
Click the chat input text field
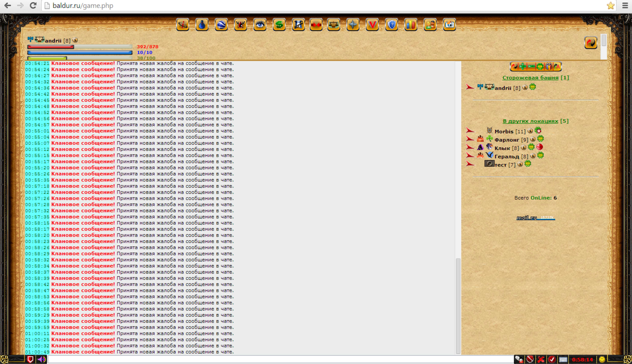tap(281, 359)
